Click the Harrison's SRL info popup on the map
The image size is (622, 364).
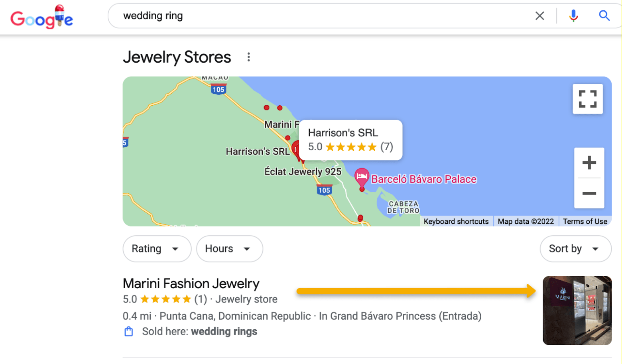[350, 140]
